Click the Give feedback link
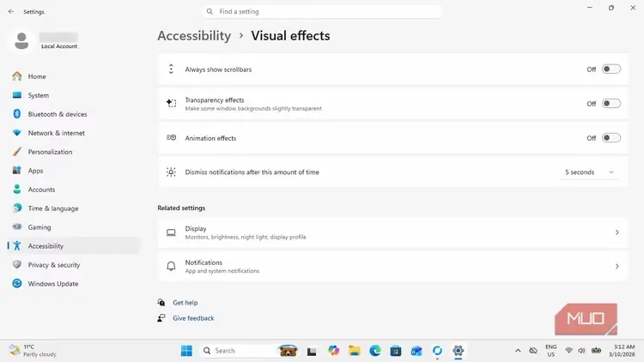 [x=193, y=318]
